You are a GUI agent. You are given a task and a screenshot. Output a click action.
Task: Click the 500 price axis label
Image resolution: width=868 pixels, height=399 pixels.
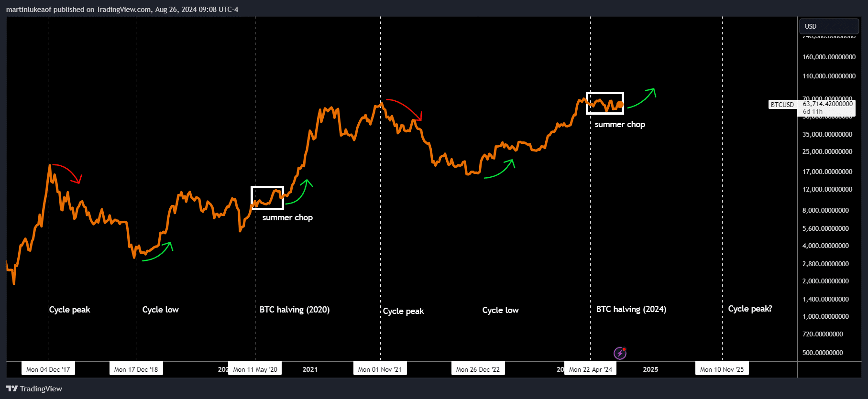point(823,353)
